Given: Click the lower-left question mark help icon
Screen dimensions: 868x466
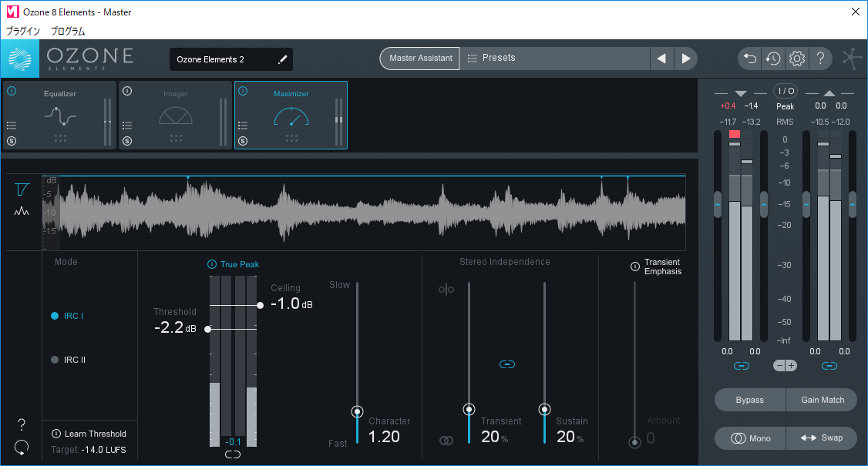Looking at the screenshot, I should coord(22,424).
